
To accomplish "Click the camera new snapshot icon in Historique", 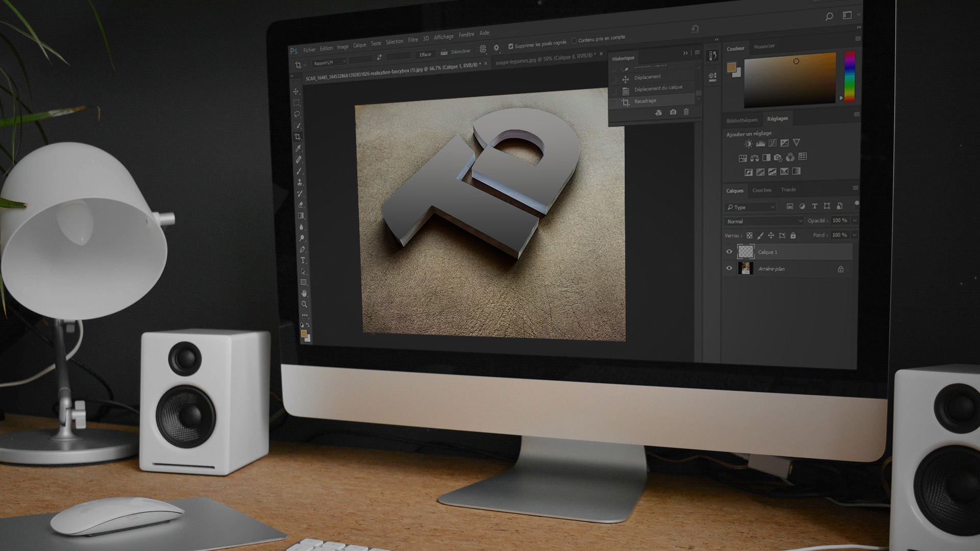I will pyautogui.click(x=673, y=112).
